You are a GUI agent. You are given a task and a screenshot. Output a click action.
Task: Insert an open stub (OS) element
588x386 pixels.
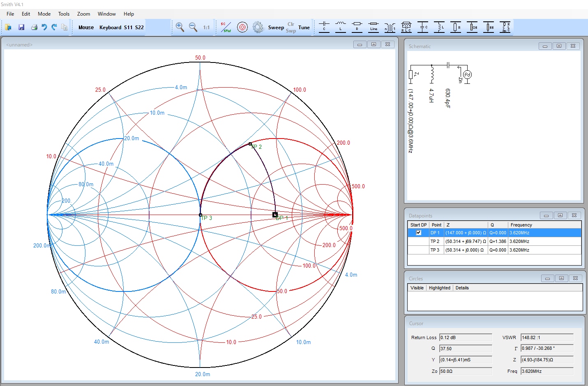[x=472, y=27]
